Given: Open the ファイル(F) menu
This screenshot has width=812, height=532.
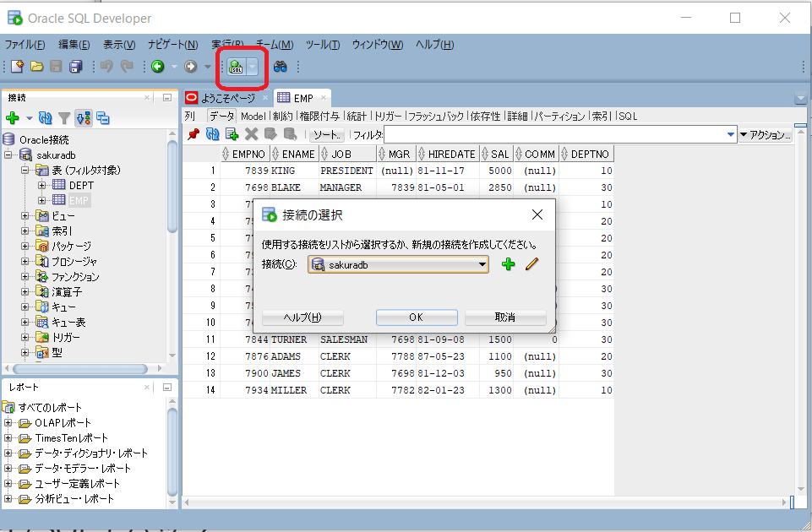Looking at the screenshot, I should point(25,45).
